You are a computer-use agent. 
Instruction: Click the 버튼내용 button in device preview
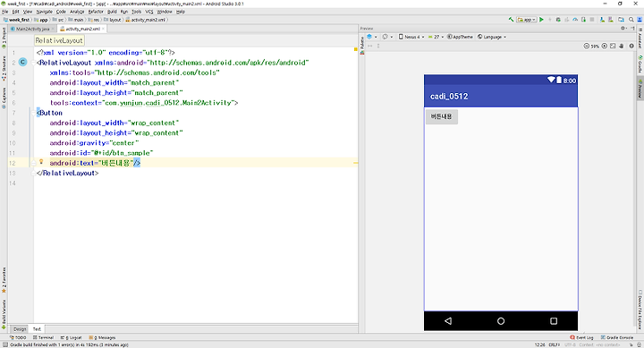tap(442, 116)
